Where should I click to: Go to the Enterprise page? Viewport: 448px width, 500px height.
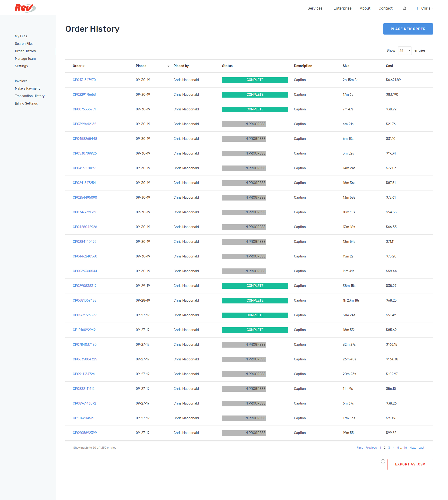(342, 8)
